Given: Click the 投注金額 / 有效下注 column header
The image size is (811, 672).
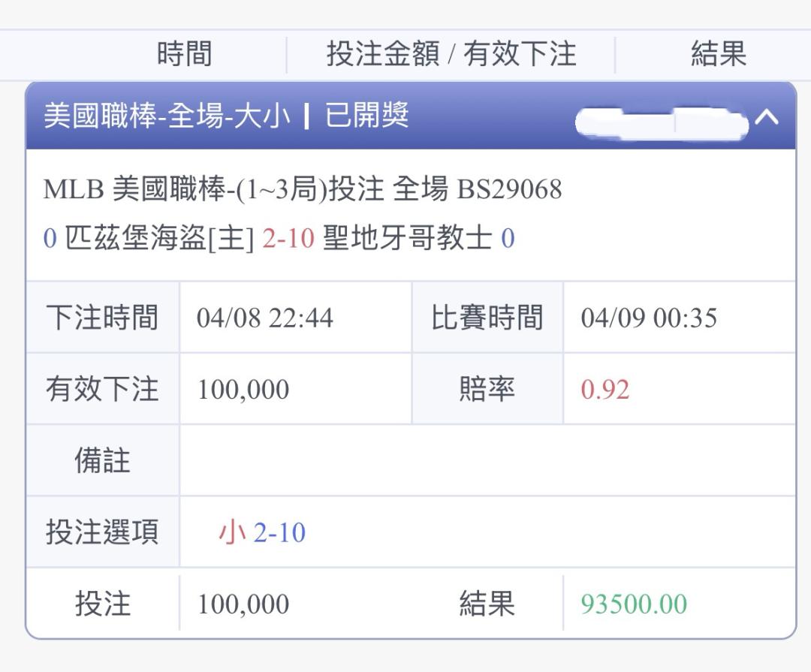Looking at the screenshot, I should coord(451,54).
